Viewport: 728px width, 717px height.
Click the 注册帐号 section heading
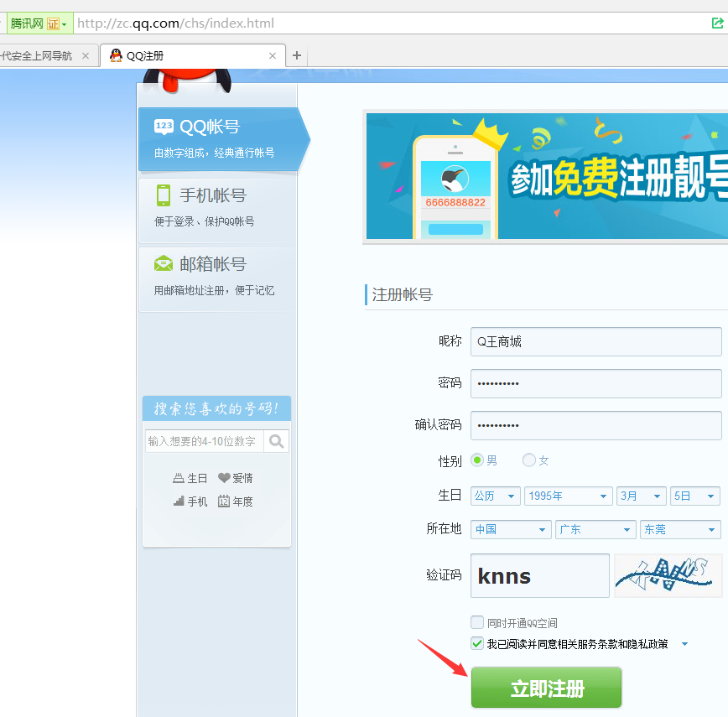click(x=402, y=294)
